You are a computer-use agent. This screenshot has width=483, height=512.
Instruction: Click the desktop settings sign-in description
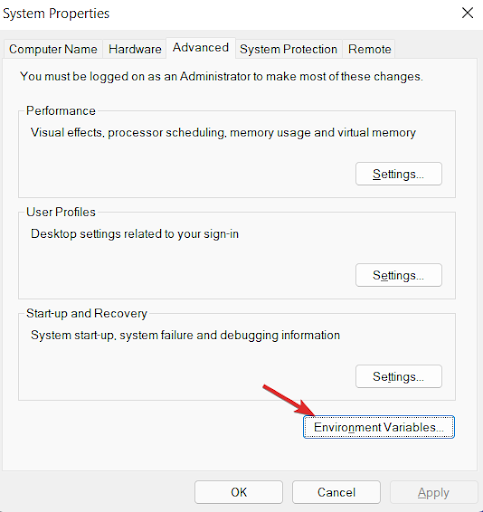click(135, 234)
